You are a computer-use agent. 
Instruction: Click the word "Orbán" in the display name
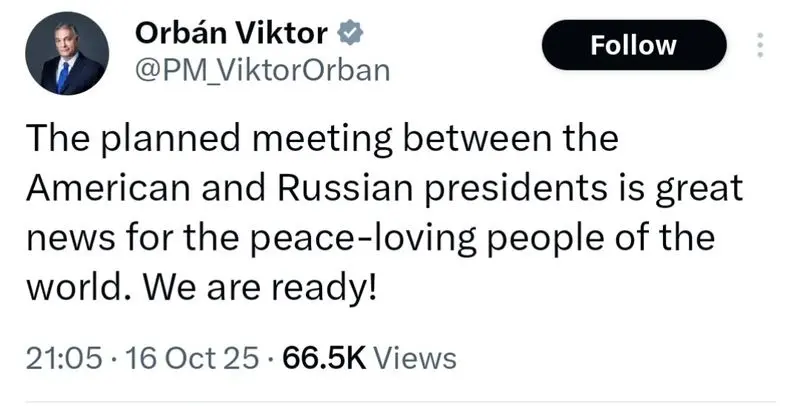176,34
